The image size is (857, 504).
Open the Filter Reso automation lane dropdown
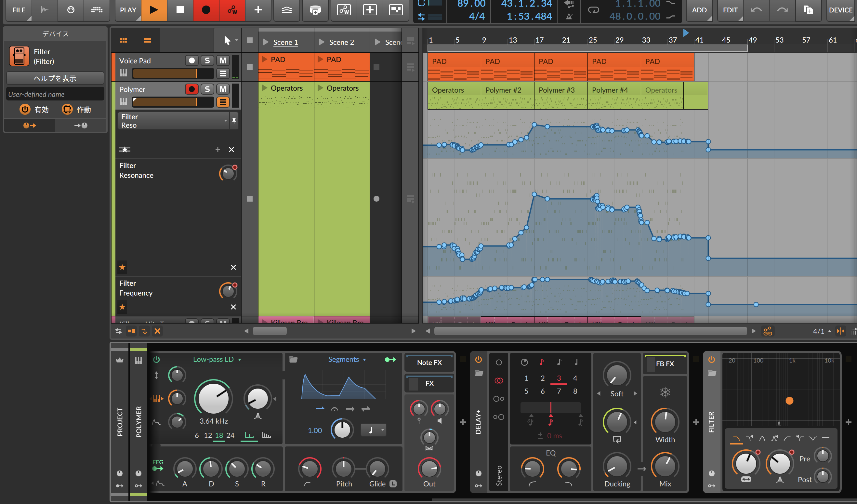coord(226,121)
